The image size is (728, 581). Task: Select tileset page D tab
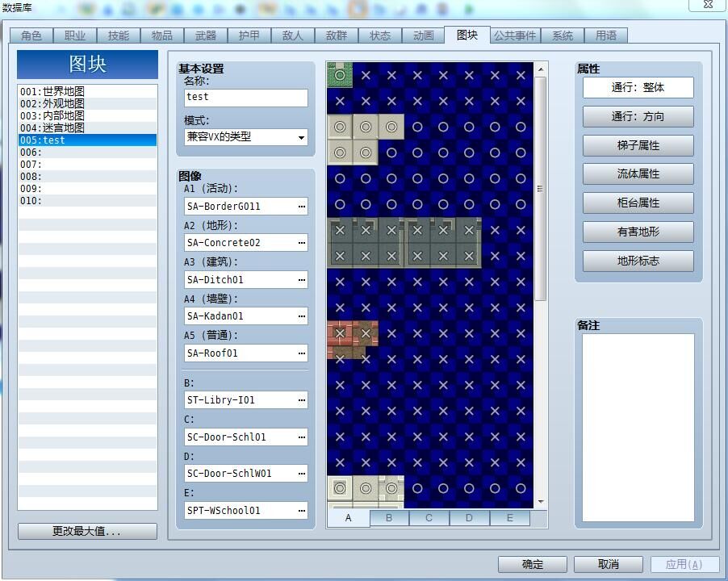click(x=470, y=518)
